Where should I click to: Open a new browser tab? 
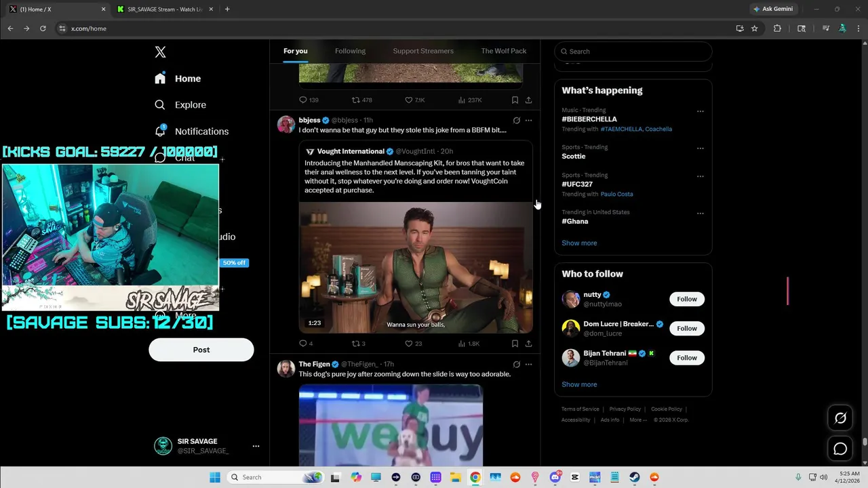point(226,9)
